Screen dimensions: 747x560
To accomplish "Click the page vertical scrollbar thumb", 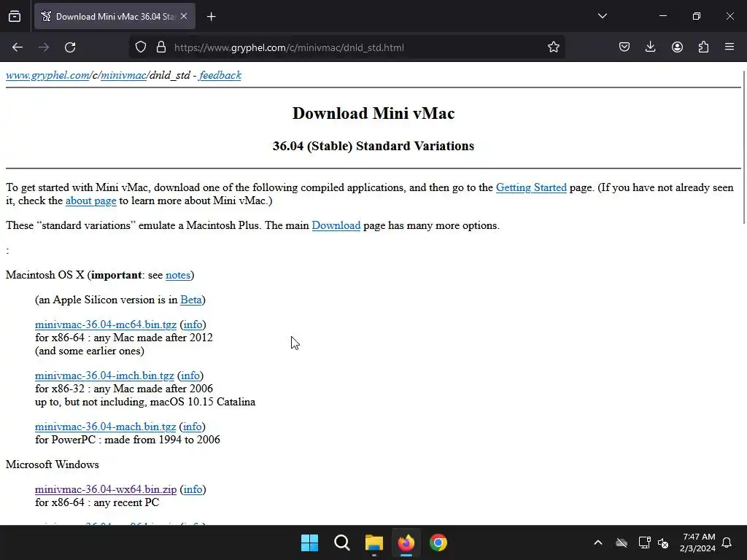I will (744, 147).
